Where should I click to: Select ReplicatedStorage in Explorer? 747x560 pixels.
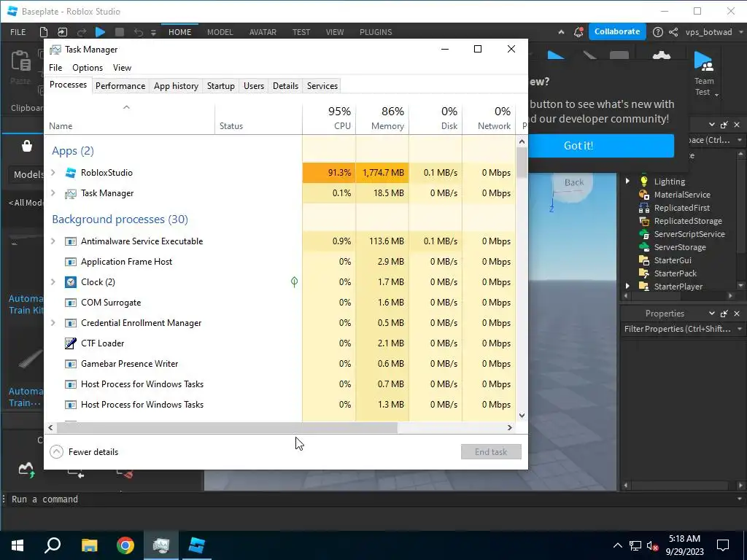tap(687, 221)
